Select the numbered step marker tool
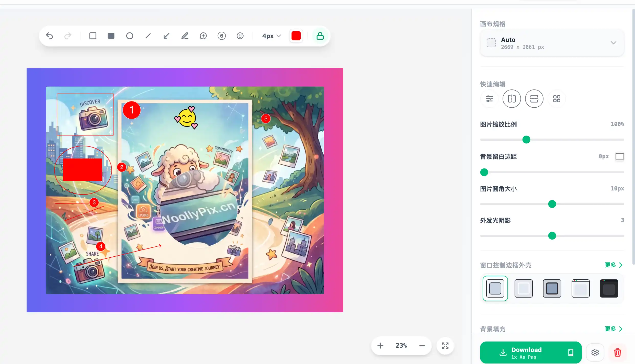635x364 pixels. [222, 36]
